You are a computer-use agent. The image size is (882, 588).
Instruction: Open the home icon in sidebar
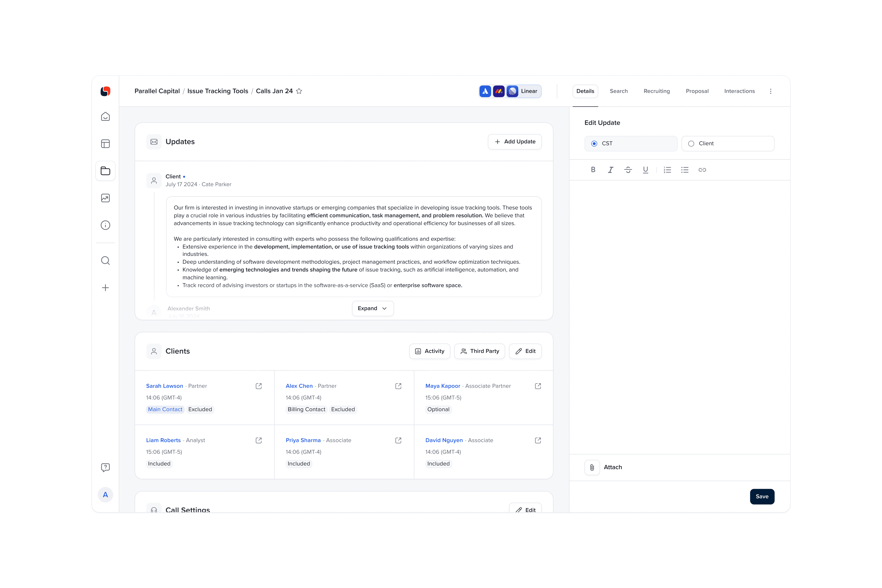[x=105, y=117]
